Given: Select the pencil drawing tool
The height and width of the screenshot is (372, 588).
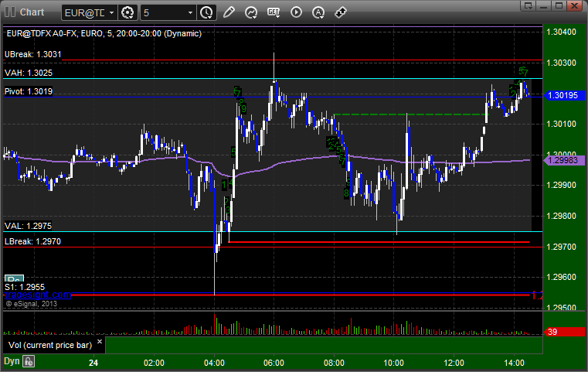Looking at the screenshot, I should click(229, 12).
